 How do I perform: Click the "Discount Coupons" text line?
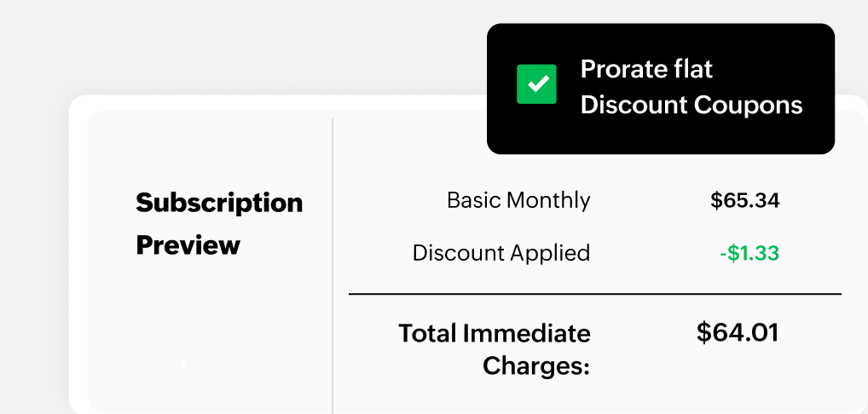[691, 105]
